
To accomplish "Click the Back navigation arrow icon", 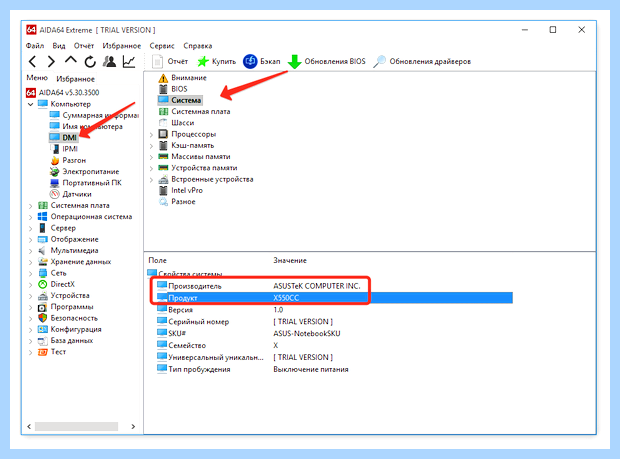I will 33,61.
